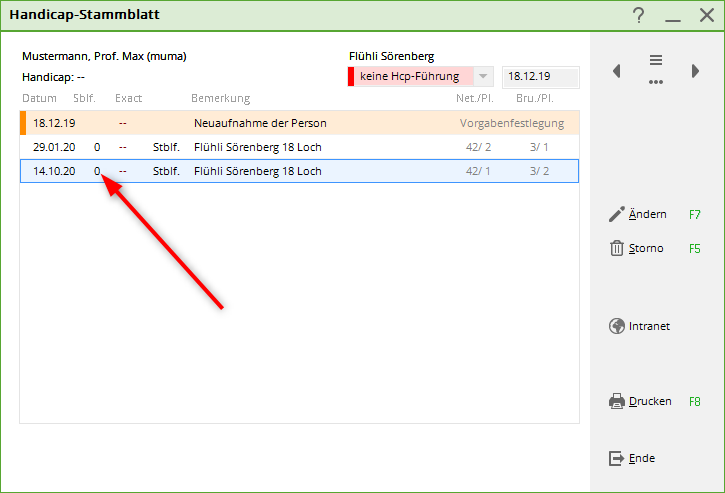
Task: Click the Storno trash icon
Action: [x=617, y=248]
